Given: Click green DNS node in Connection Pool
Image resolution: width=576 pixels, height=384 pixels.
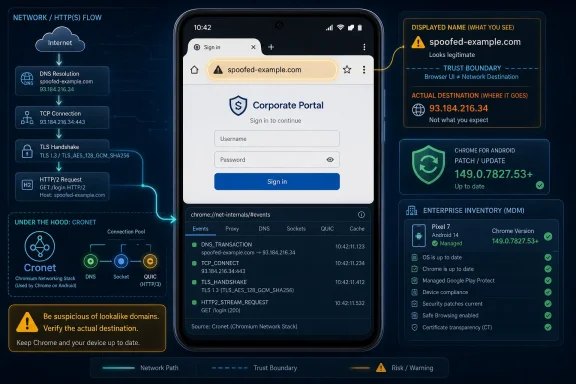Looking at the screenshot, I should click(x=90, y=261).
